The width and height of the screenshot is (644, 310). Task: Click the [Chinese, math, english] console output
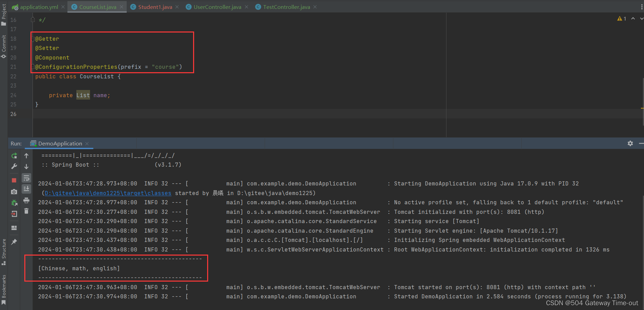tap(79, 268)
